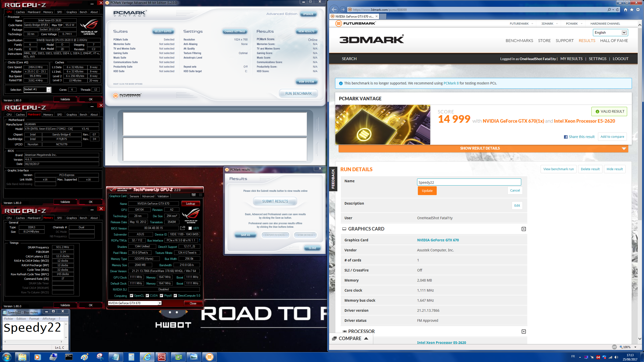
Task: Collapse the PROCESSOR section
Action: click(524, 331)
